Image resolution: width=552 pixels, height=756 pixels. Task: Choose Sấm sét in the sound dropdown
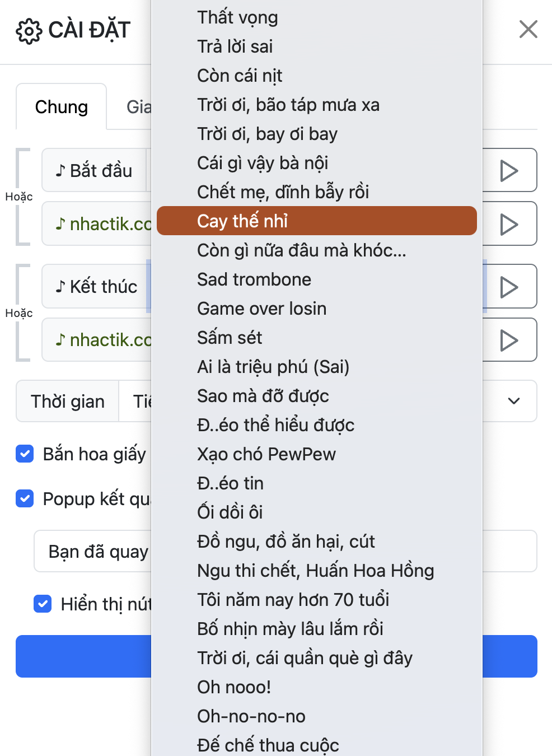[230, 337]
